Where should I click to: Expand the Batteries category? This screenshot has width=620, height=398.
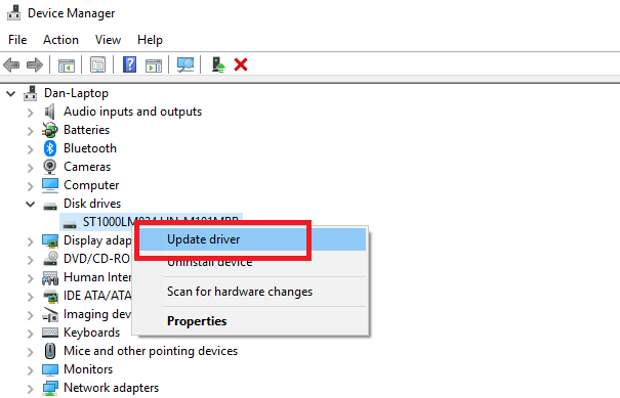[x=30, y=131]
